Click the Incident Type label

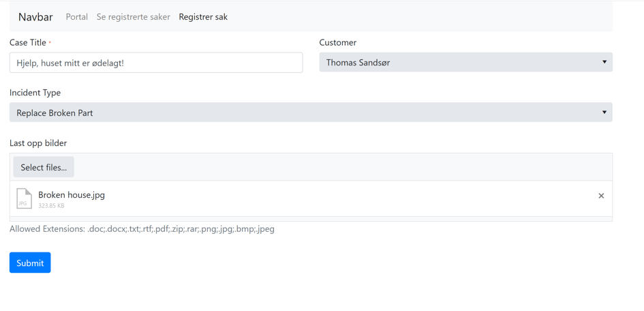click(35, 93)
